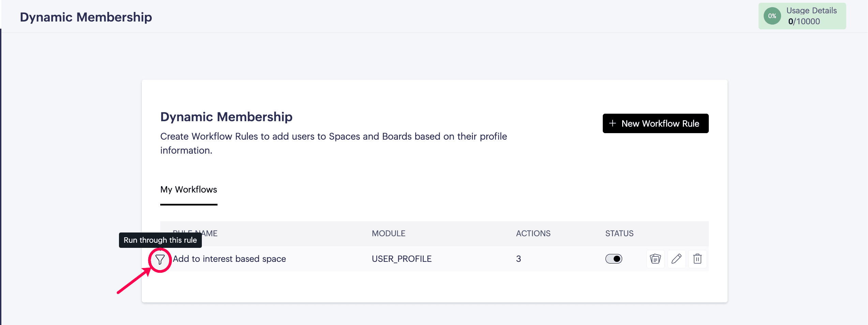Click the green 0% usage circle
This screenshot has width=868, height=325.
click(x=772, y=16)
